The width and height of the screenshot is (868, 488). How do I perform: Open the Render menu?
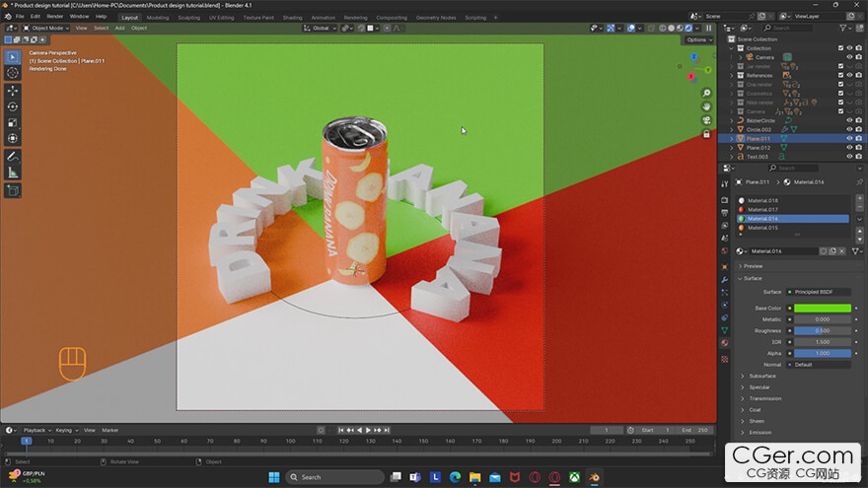55,17
